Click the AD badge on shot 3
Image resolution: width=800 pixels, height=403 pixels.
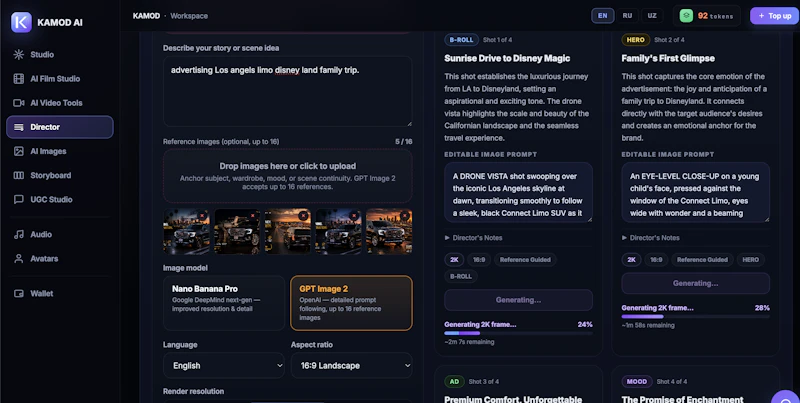454,382
